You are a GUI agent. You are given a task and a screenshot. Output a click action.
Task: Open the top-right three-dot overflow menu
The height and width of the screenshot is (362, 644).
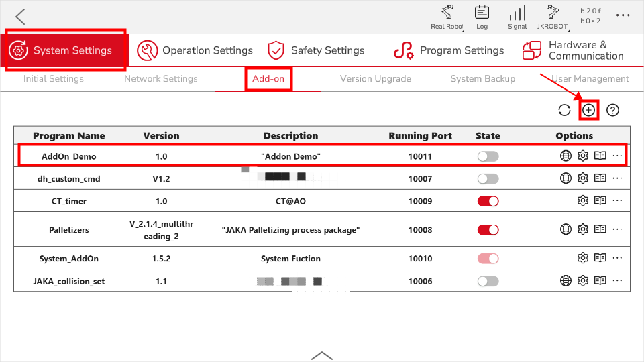[623, 16]
